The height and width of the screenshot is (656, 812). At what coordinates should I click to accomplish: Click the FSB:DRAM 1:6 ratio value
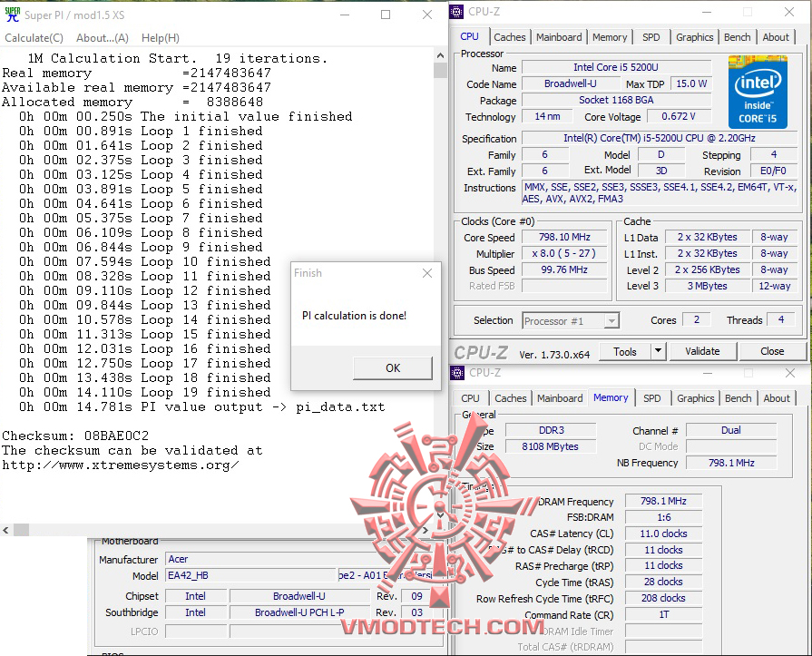point(663,517)
